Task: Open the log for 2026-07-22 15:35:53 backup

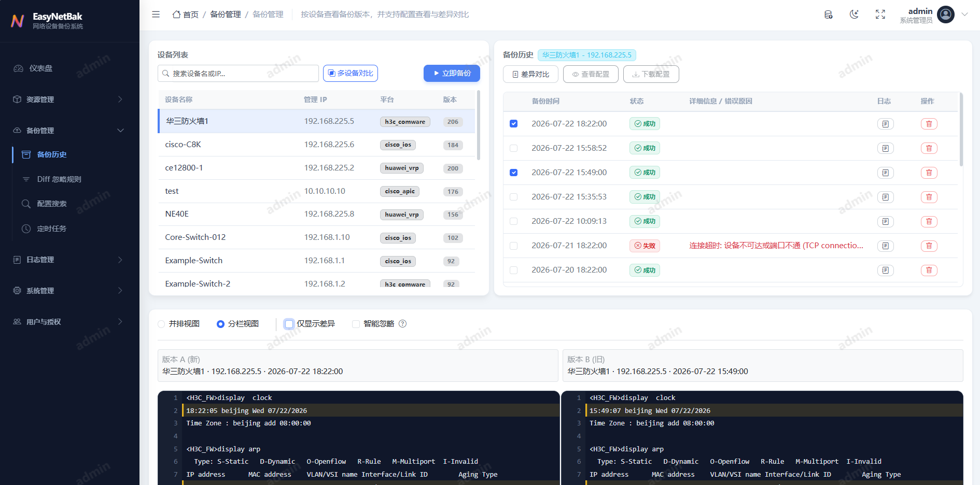Action: tap(886, 197)
